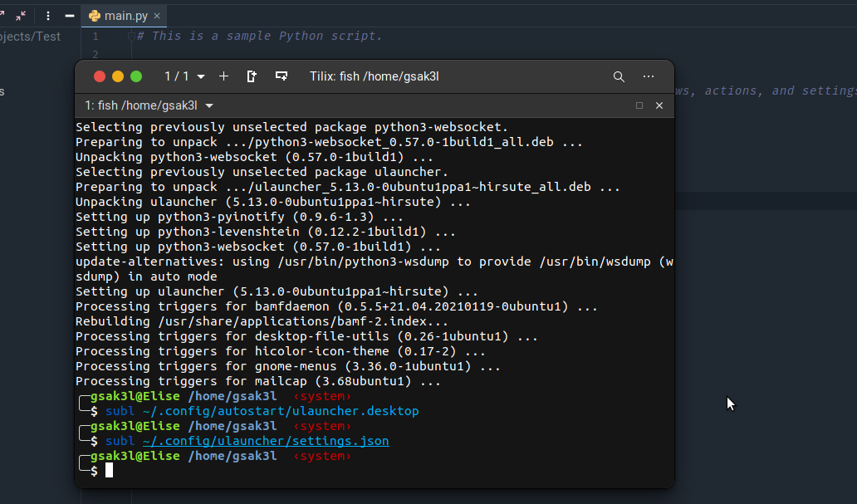Image resolution: width=857 pixels, height=504 pixels.
Task: Click 'Processing triggers for hicolor-icon-theme' line
Action: coord(281,351)
